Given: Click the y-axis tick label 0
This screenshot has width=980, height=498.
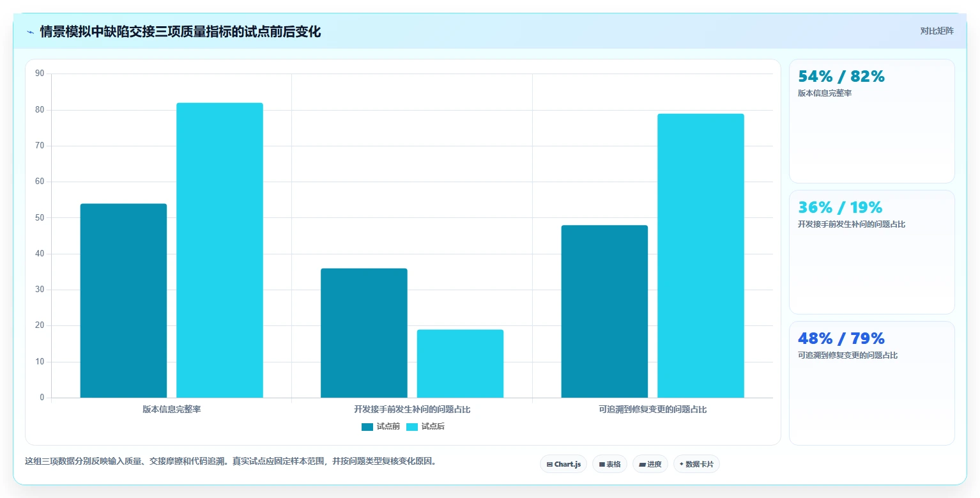Looking at the screenshot, I should pyautogui.click(x=42, y=398).
